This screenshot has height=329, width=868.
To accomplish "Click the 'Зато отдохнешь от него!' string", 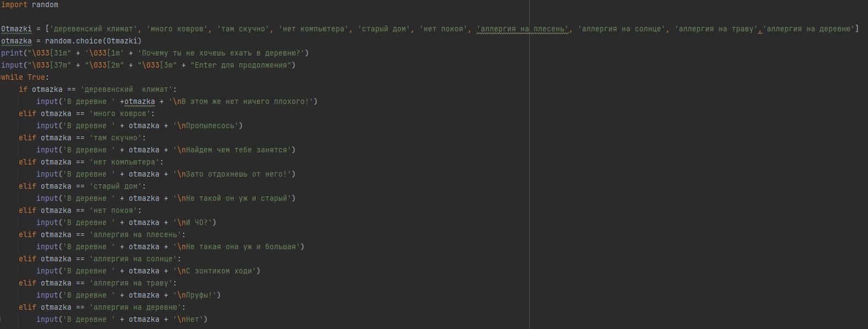I will coord(238,174).
